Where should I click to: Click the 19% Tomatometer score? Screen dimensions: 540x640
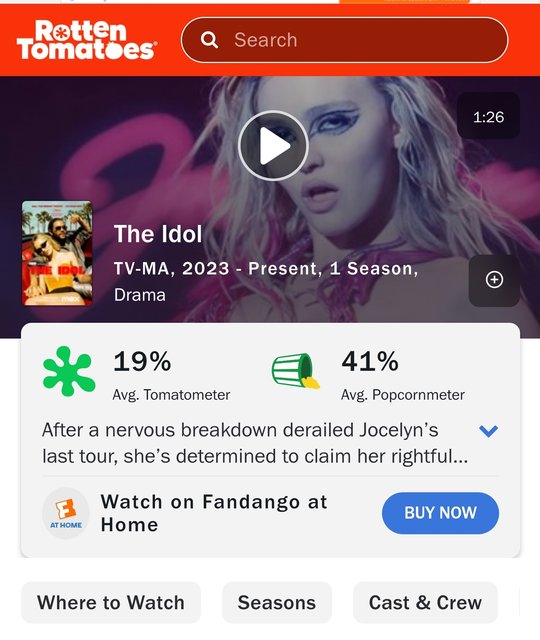click(x=142, y=362)
